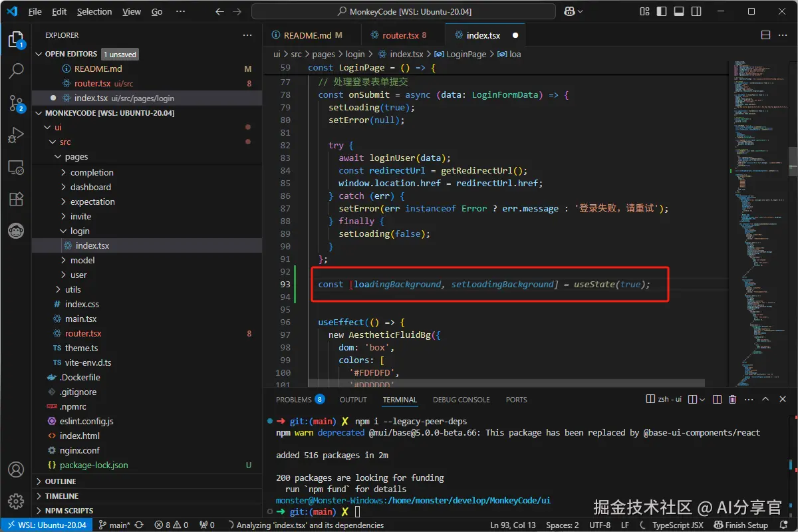Open theme.ts in the explorer
This screenshot has height=532, width=798.
point(146,348)
